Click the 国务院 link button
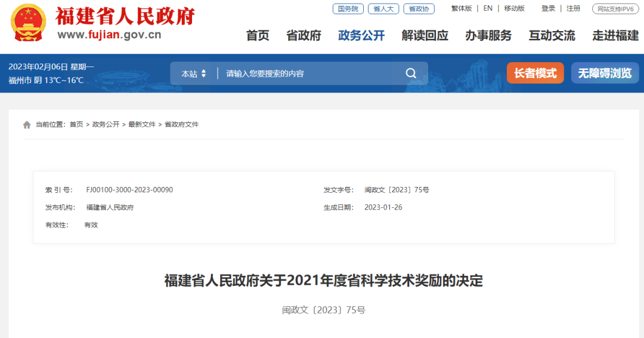 (x=348, y=9)
